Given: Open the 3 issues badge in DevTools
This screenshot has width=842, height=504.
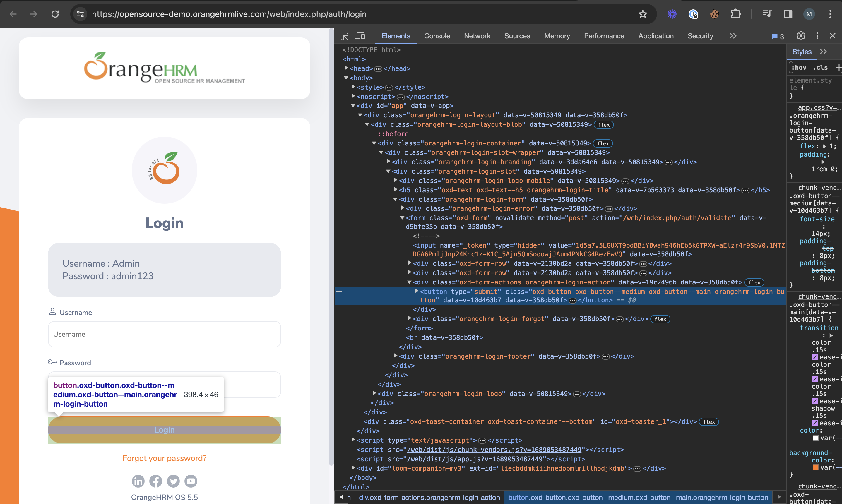Looking at the screenshot, I should click(x=778, y=36).
